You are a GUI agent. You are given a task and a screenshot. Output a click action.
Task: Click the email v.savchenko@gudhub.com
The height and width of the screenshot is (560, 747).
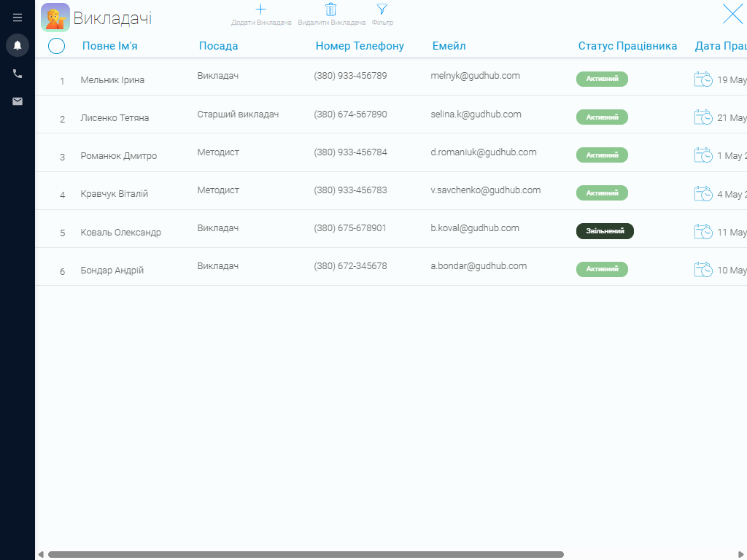(485, 190)
